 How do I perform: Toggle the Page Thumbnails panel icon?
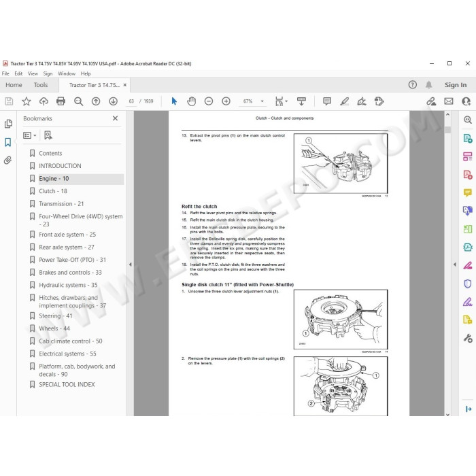tap(8, 124)
